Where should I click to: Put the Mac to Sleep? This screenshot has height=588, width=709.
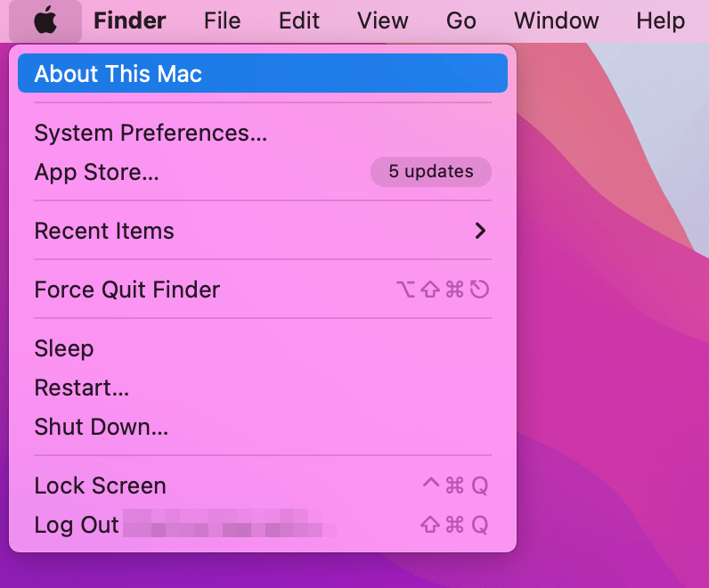pos(263,348)
